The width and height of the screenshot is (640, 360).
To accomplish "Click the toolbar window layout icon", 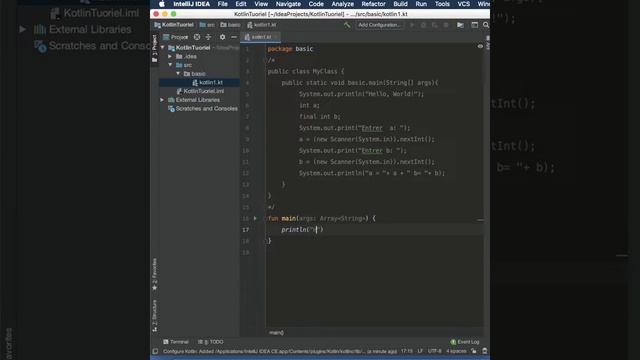I will click(x=474, y=25).
